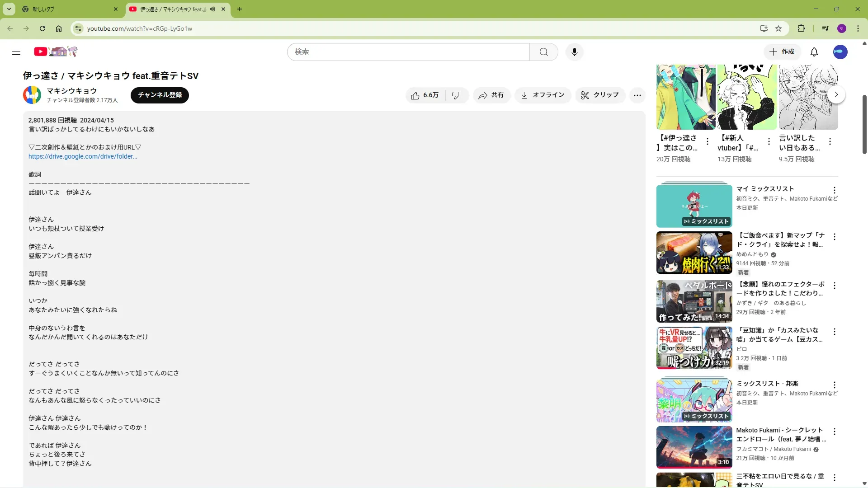
Task: Bookmark this page with the star icon
Action: pos(778,28)
